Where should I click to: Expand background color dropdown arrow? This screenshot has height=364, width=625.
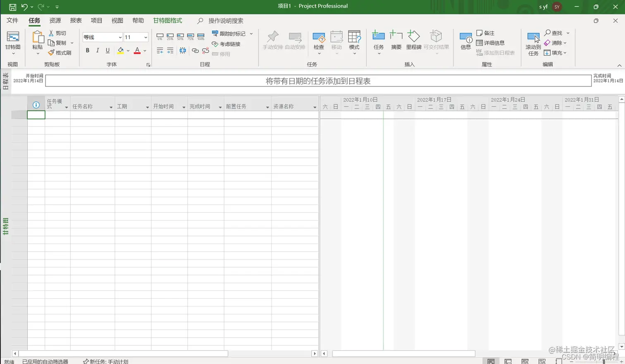128,51
